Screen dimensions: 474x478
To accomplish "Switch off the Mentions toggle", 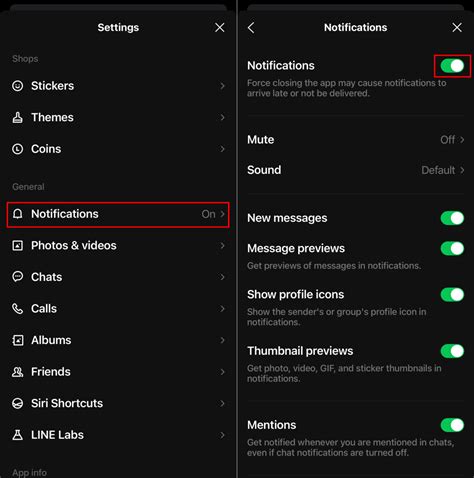I will point(452,425).
